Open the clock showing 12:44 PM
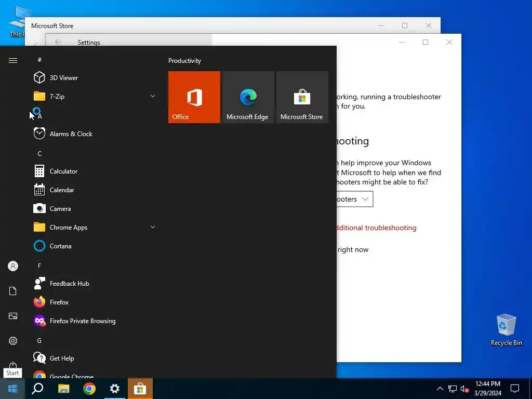The width and height of the screenshot is (532, 399). pos(487,389)
